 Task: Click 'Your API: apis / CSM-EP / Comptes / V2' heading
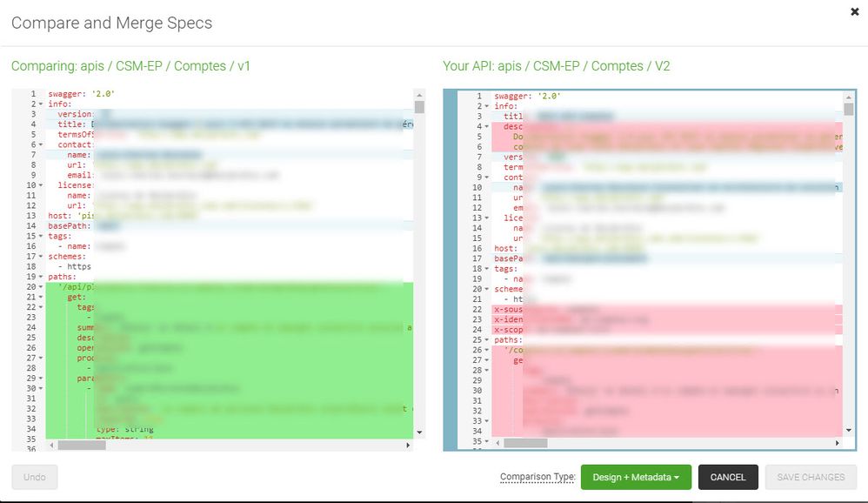pos(557,66)
